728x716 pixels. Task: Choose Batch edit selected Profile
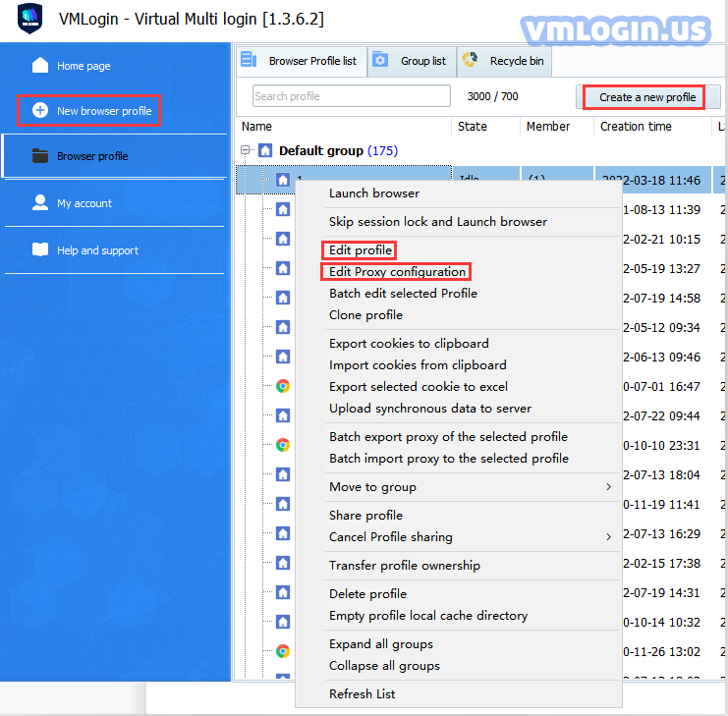click(459, 294)
